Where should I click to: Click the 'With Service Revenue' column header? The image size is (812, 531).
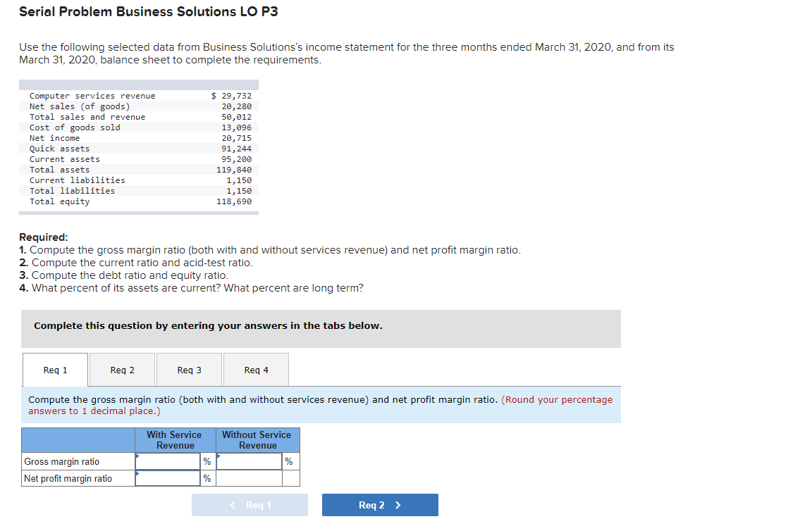pyautogui.click(x=174, y=439)
